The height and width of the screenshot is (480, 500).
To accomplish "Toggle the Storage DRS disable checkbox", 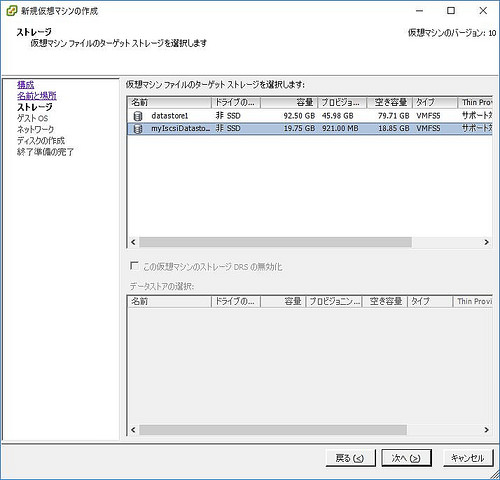I will click(134, 266).
